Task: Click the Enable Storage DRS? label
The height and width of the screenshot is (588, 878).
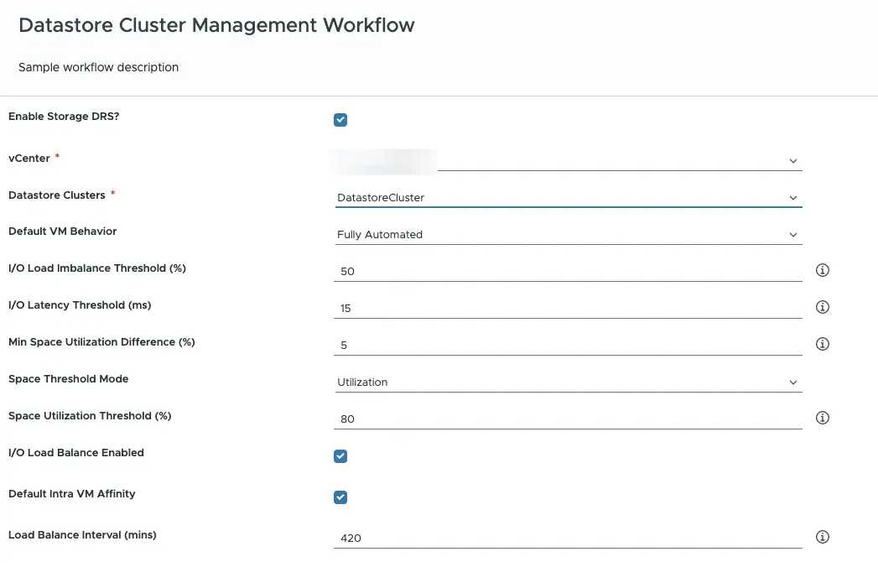Action: tap(64, 117)
